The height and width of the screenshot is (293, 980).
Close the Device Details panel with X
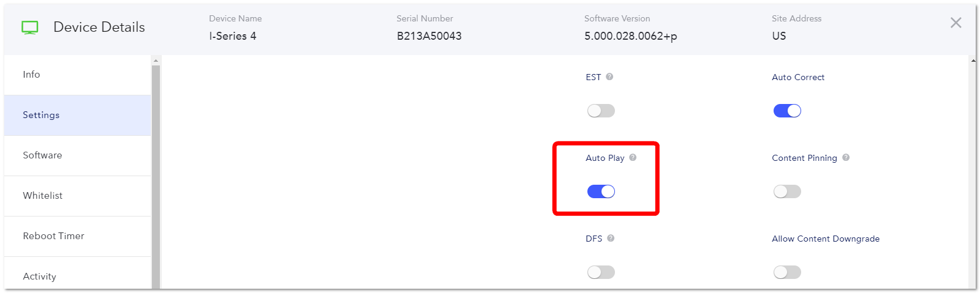(956, 23)
